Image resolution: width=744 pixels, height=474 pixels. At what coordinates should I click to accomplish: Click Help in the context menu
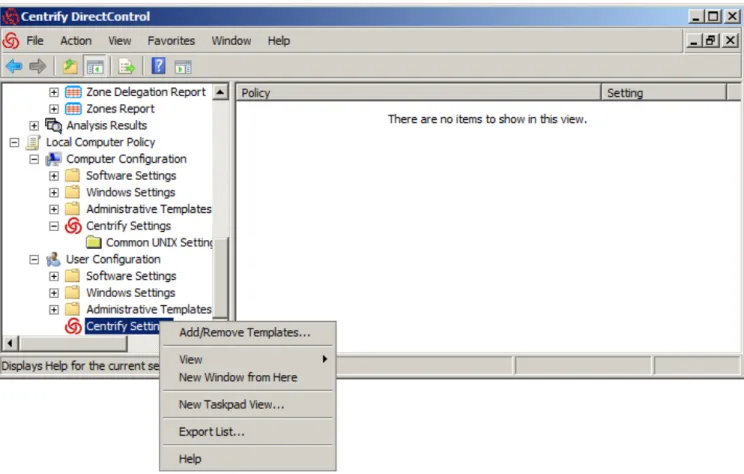click(x=248, y=459)
